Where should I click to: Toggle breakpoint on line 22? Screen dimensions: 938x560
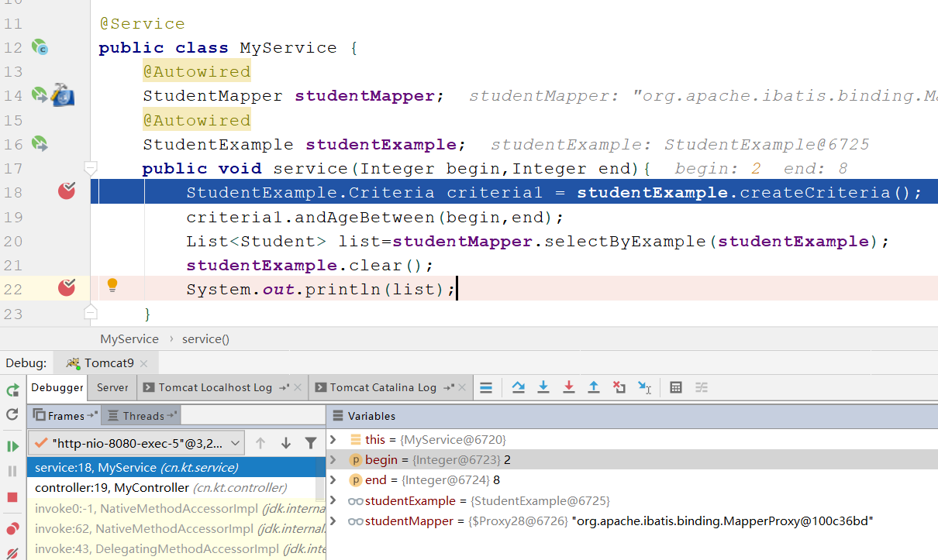click(x=67, y=288)
